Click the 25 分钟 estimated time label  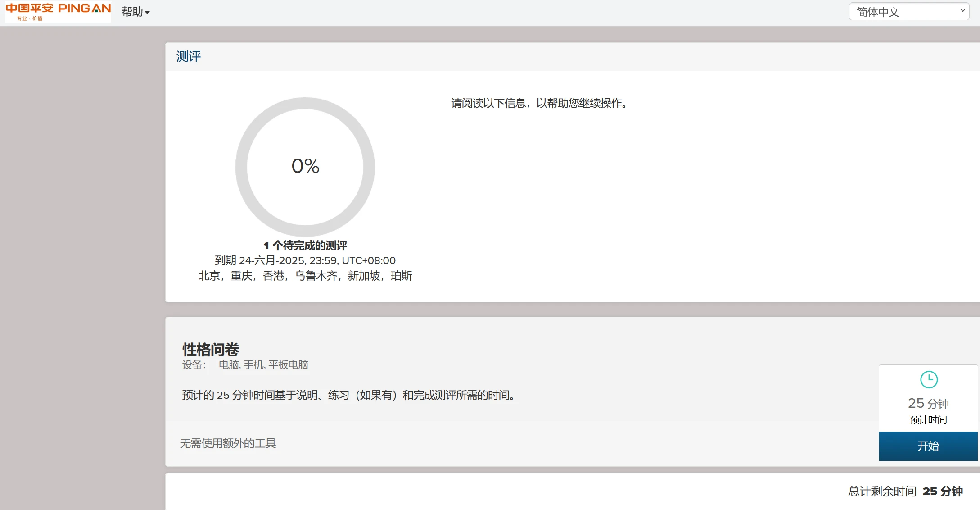pyautogui.click(x=928, y=403)
